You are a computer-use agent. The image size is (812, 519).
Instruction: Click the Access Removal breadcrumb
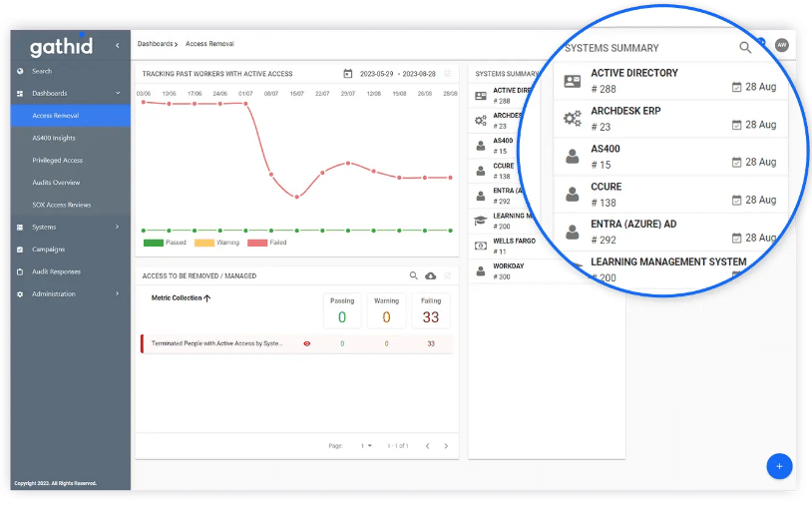[209, 44]
